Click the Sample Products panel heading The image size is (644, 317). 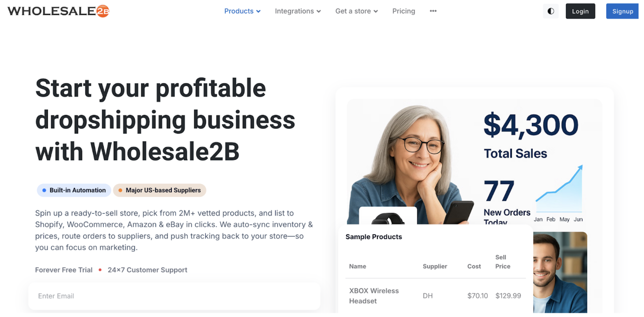(374, 237)
